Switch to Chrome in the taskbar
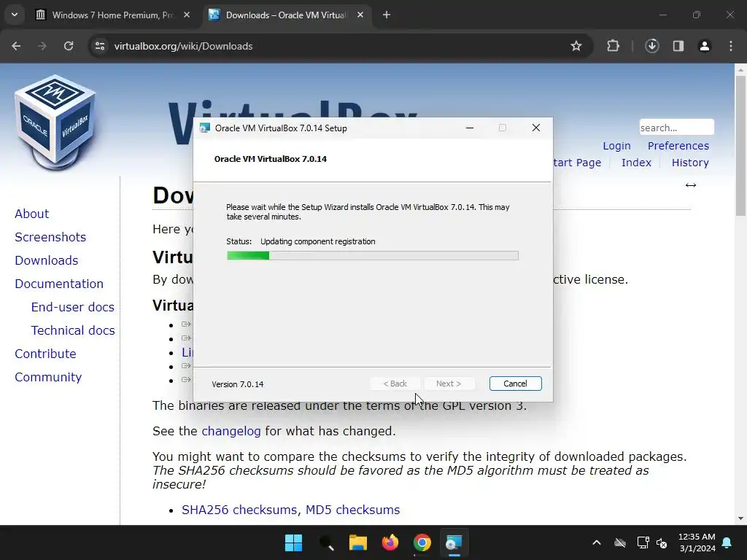The image size is (747, 560). [x=422, y=542]
